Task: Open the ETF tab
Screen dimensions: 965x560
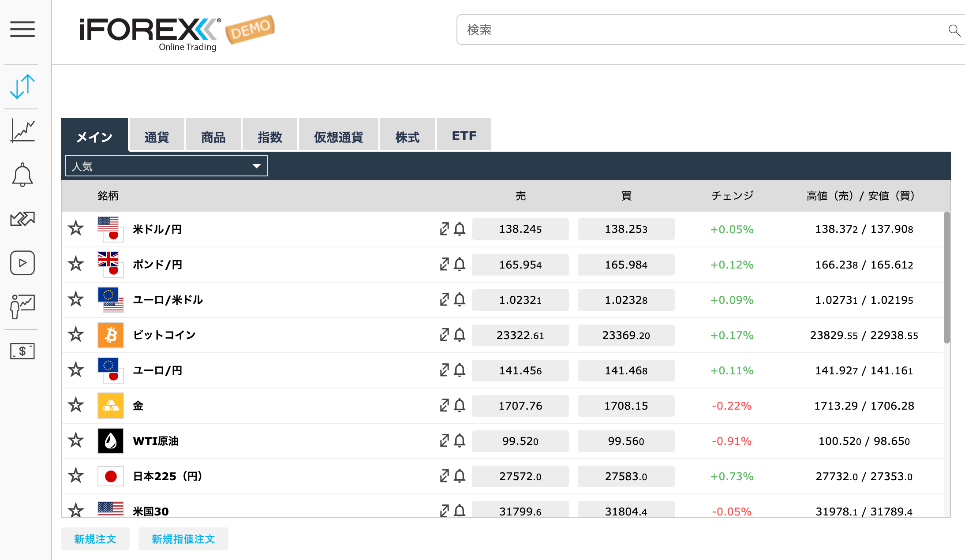Action: pyautogui.click(x=464, y=134)
